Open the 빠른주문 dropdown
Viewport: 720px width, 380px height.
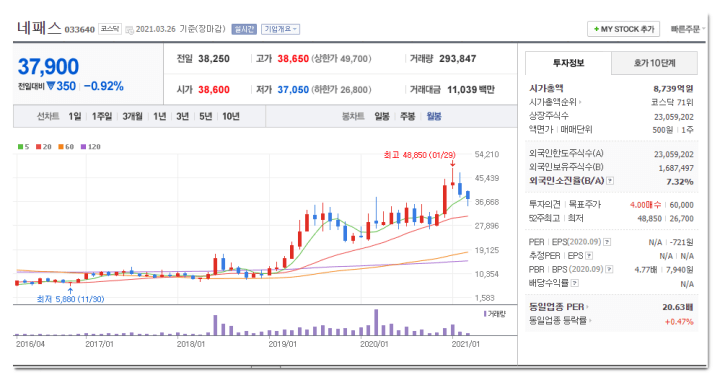click(687, 29)
